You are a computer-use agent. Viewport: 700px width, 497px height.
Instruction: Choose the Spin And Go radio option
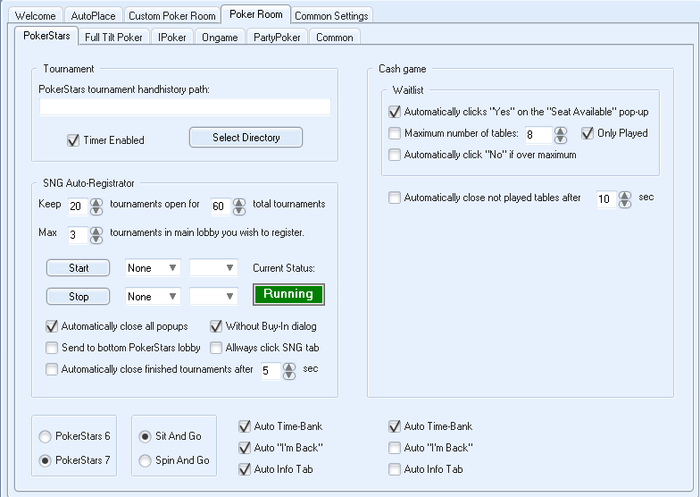pyautogui.click(x=146, y=461)
